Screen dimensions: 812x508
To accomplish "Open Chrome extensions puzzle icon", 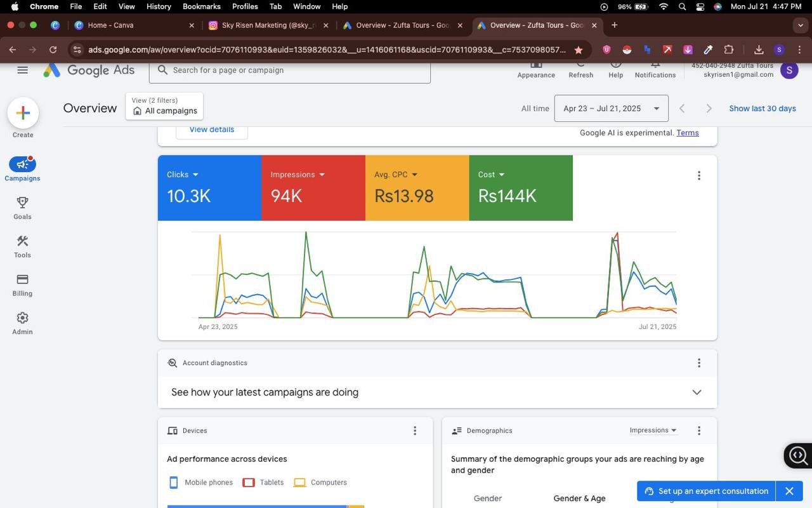I will (x=728, y=50).
